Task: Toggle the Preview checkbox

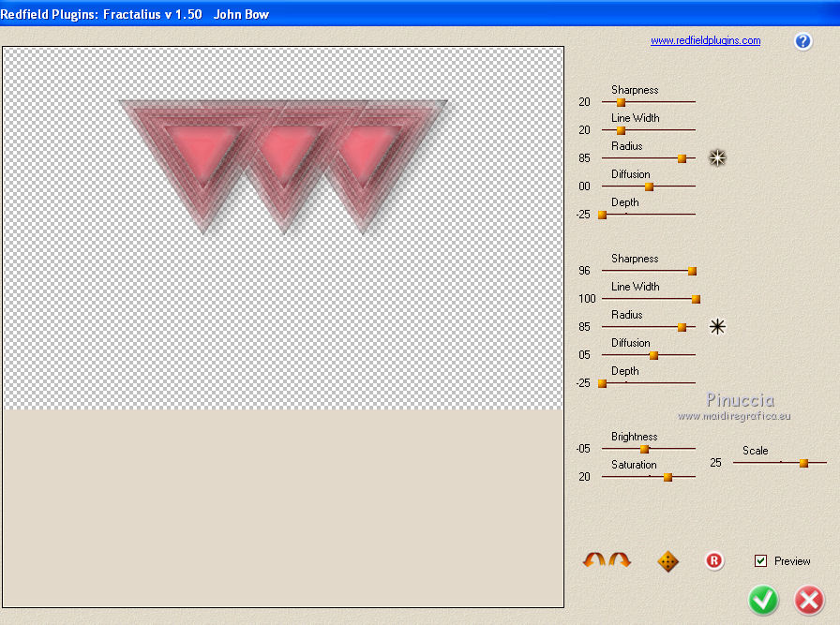Action: 760,560
